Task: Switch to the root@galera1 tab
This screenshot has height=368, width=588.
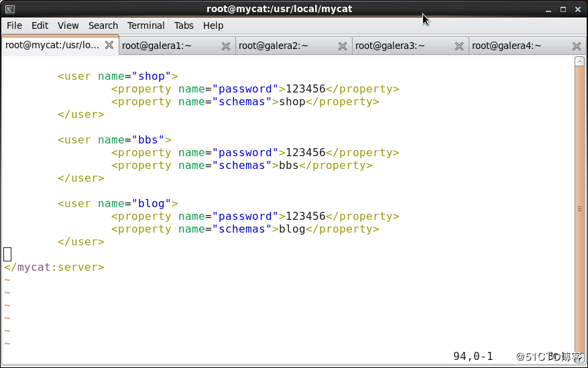Action: click(x=177, y=46)
